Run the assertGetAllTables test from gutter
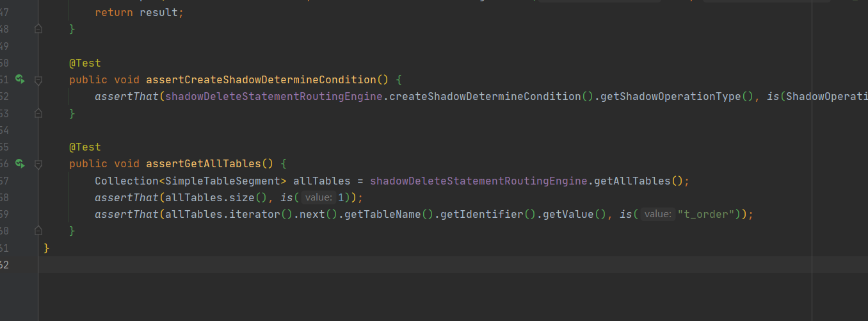 (x=20, y=163)
